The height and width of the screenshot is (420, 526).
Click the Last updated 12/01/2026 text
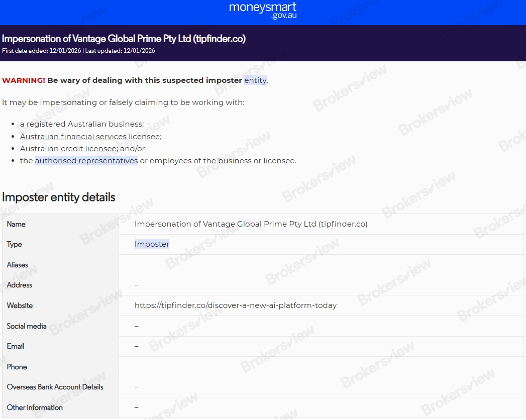120,51
